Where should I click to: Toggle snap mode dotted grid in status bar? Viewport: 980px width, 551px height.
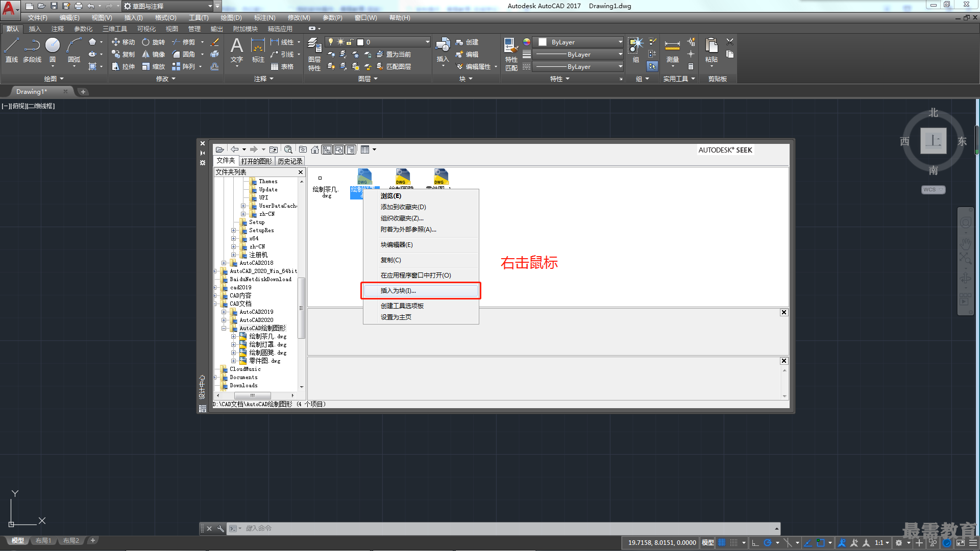[733, 543]
